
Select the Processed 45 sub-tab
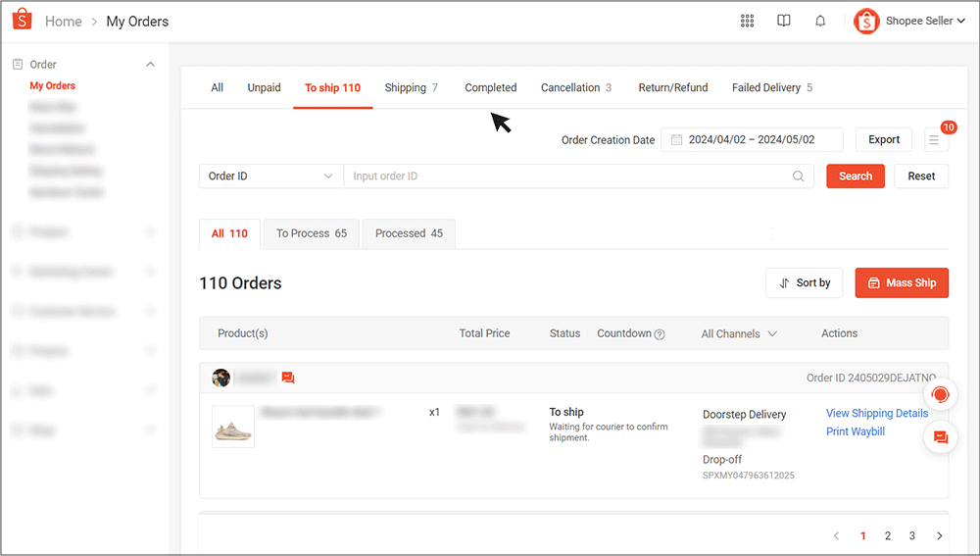[x=409, y=233]
